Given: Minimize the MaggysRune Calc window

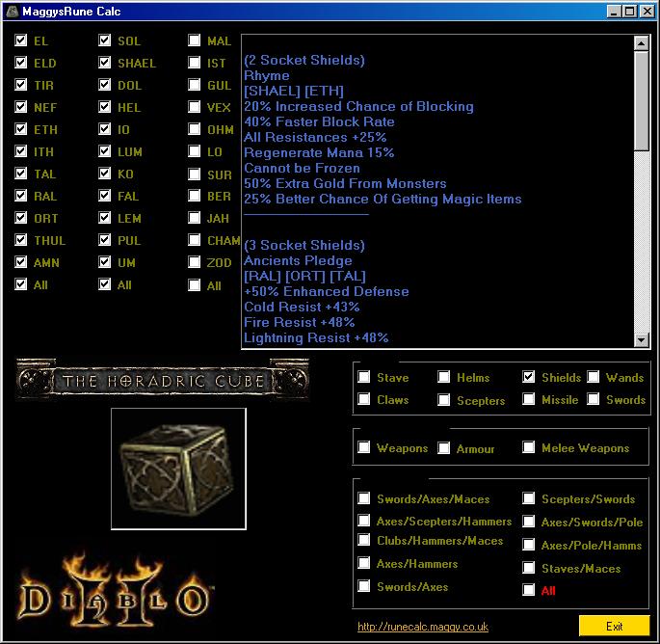Looking at the screenshot, I should coord(614,12).
